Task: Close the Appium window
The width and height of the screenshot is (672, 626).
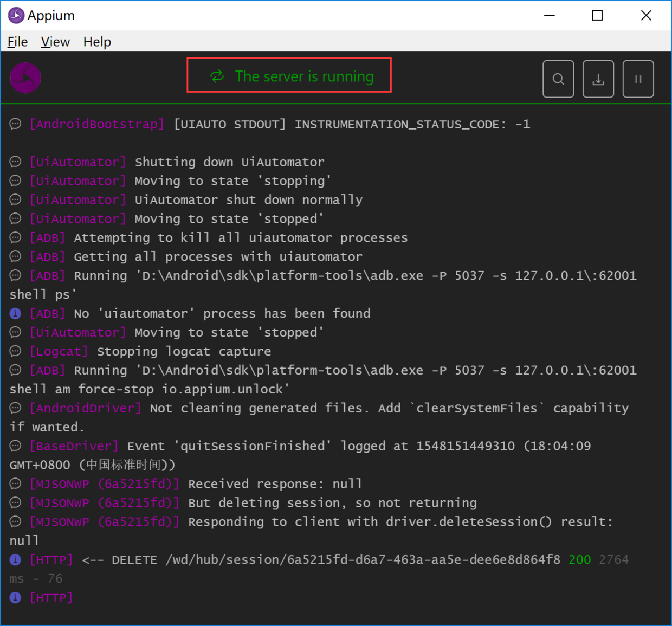Action: click(646, 15)
